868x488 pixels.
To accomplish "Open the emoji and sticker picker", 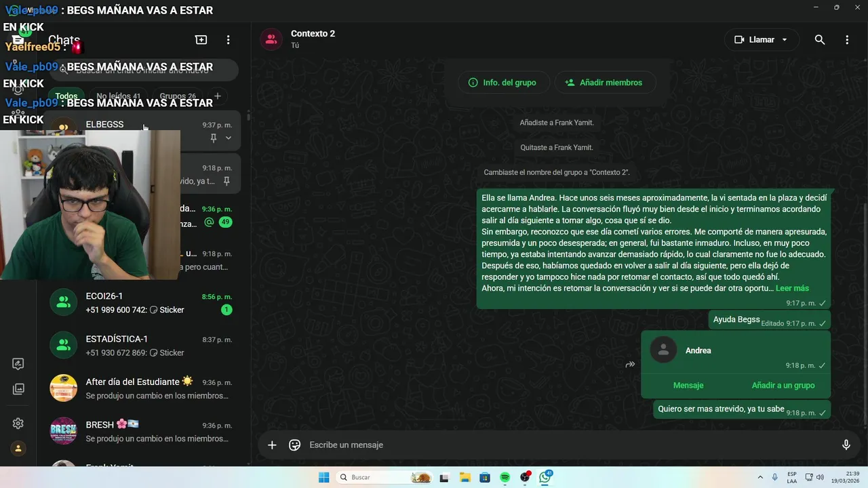I will click(294, 445).
